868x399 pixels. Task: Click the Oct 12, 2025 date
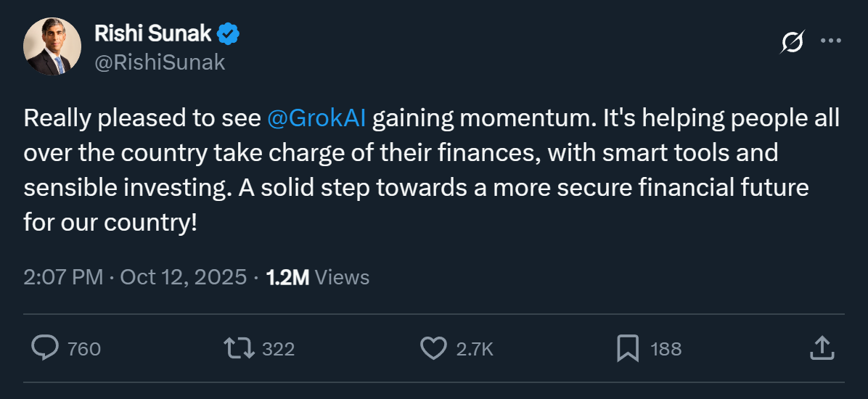pos(183,277)
